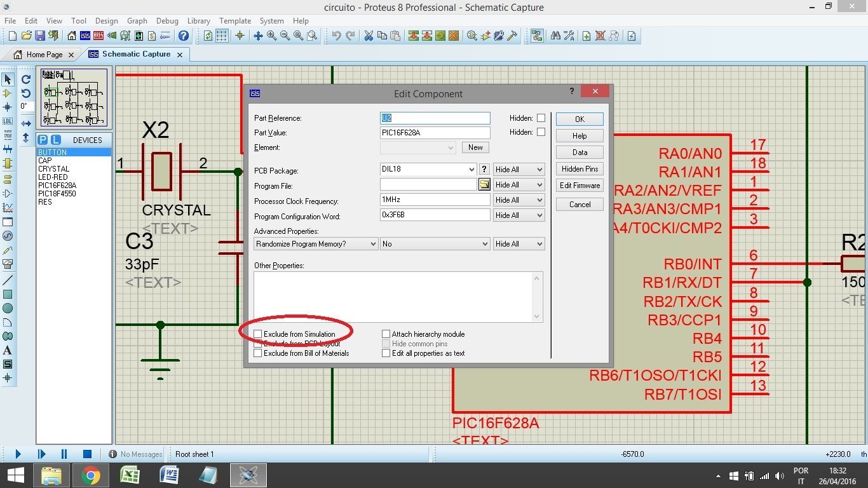The width and height of the screenshot is (868, 488).
Task: Click the Search binoculars toolbar icon
Action: pyautogui.click(x=555, y=36)
